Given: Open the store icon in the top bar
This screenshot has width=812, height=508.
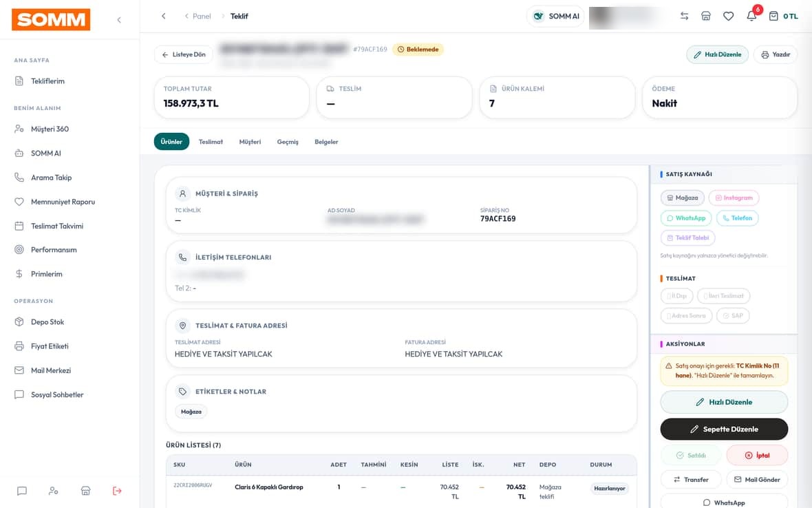Looking at the screenshot, I should pyautogui.click(x=706, y=16).
